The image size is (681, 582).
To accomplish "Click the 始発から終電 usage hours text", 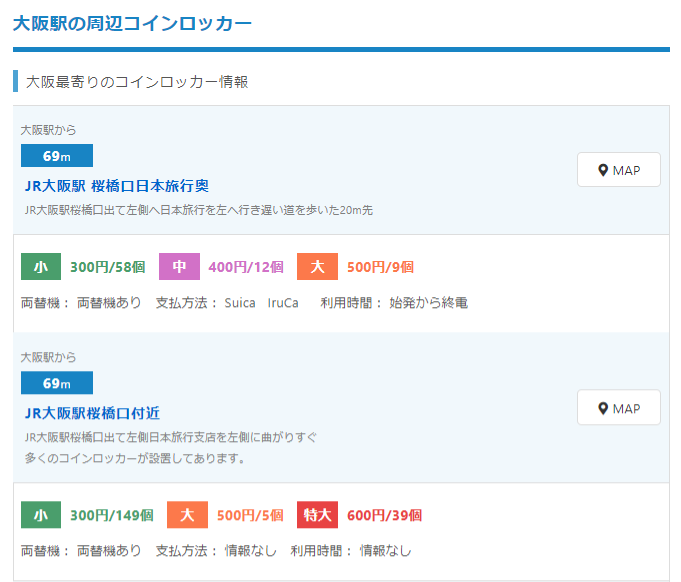I will tap(428, 303).
